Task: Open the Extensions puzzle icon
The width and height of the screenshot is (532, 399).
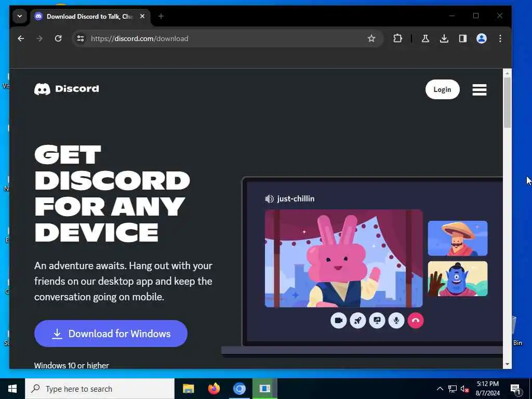Action: (x=397, y=38)
